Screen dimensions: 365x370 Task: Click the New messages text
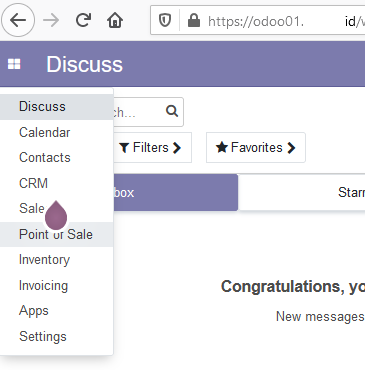[320, 316]
